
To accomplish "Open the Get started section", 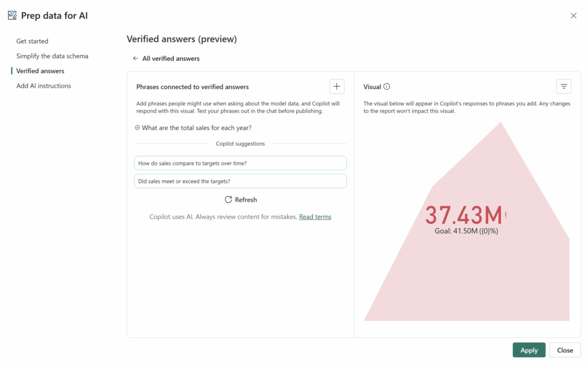I will pos(32,41).
